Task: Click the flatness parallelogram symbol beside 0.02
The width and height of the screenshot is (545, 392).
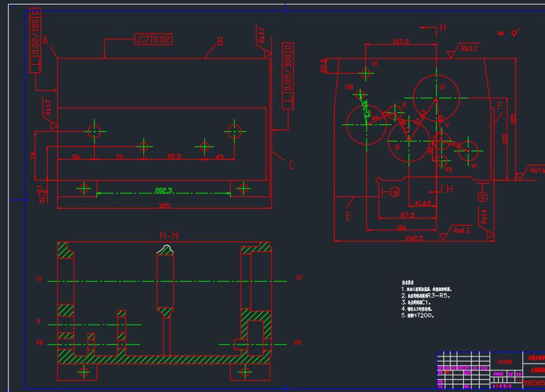Action: pos(143,39)
